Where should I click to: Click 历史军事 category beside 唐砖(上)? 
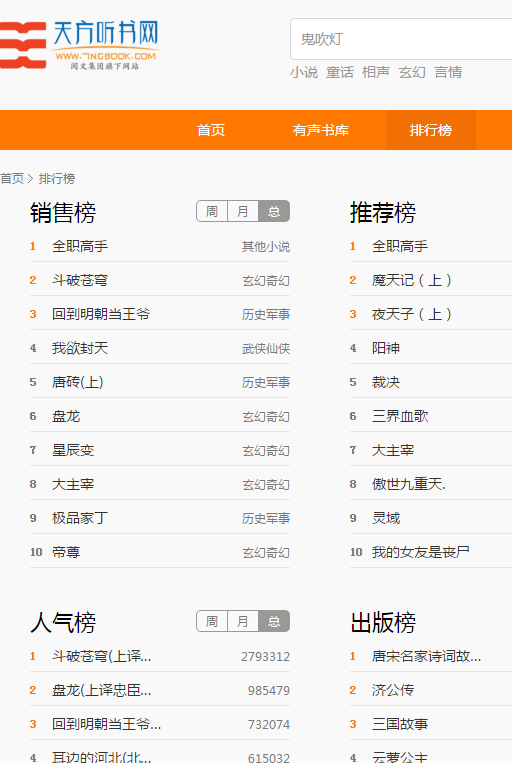click(266, 383)
